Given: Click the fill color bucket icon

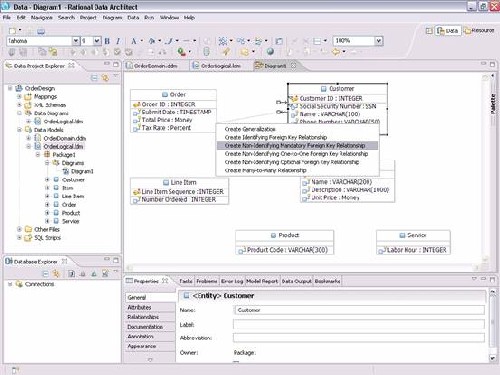Looking at the screenshot, I should (152, 41).
